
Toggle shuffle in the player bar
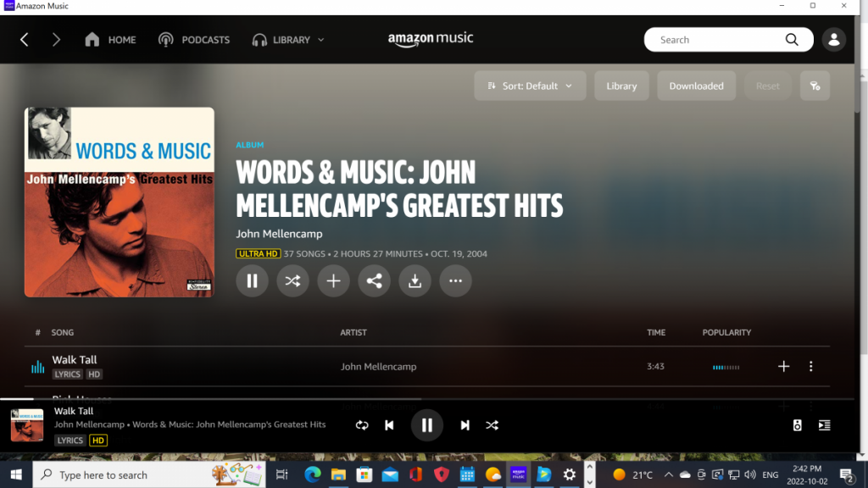coord(492,425)
